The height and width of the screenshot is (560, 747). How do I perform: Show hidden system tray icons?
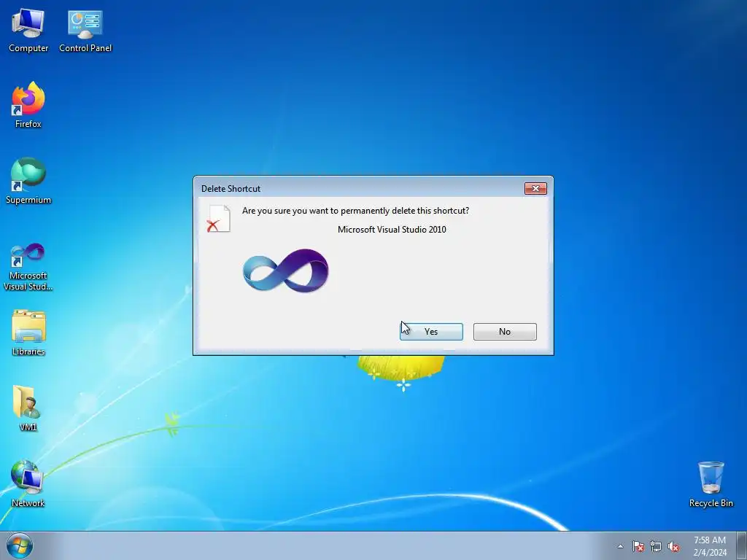(x=620, y=546)
